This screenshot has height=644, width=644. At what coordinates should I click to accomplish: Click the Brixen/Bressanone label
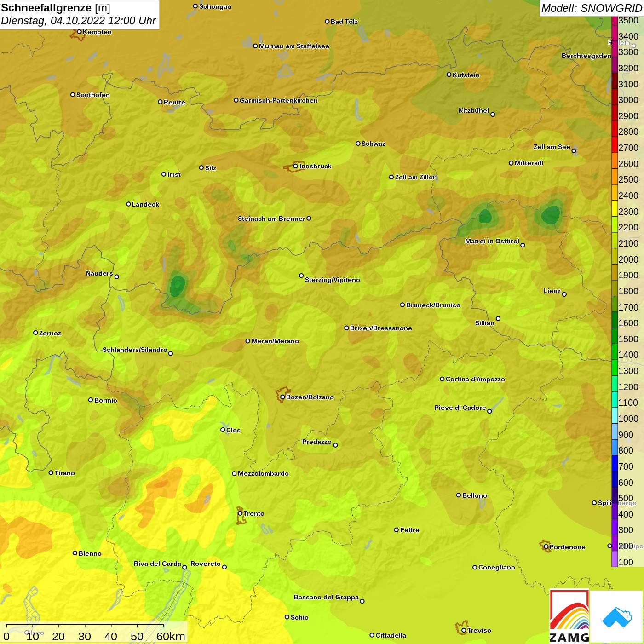(x=381, y=328)
